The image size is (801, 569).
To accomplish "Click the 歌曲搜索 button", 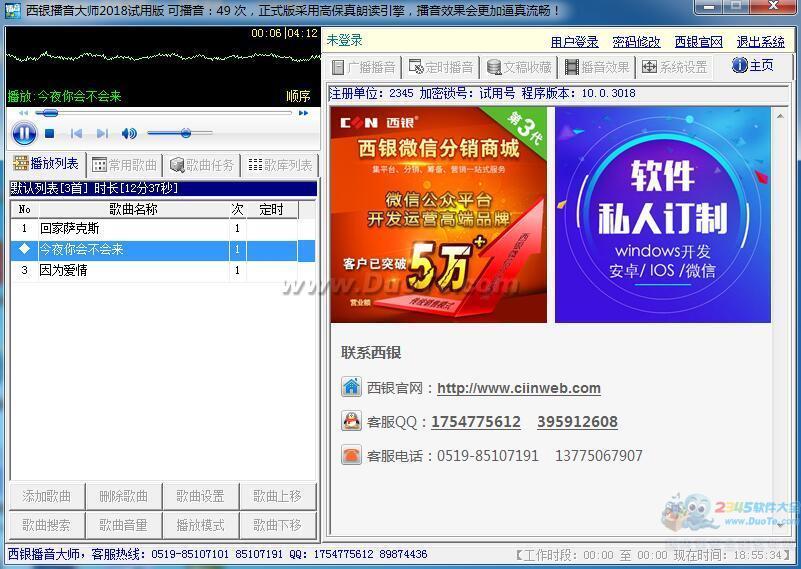I will tap(46, 525).
